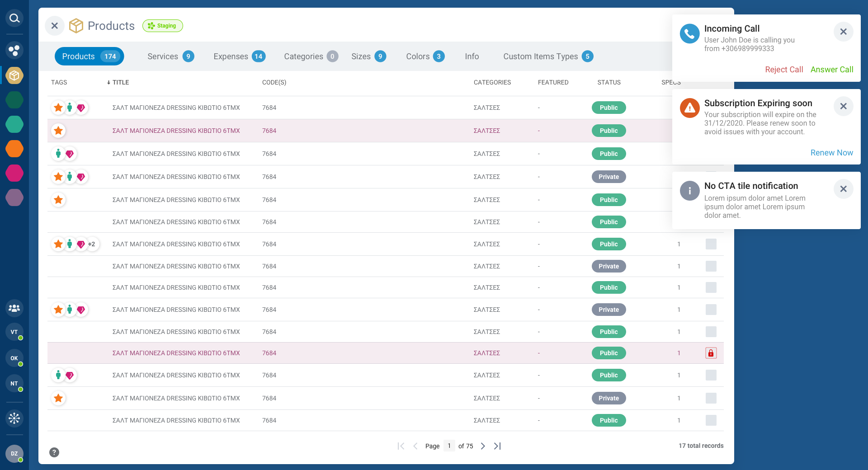Click the DZ user avatar
This screenshot has width=868, height=470.
(x=14, y=453)
